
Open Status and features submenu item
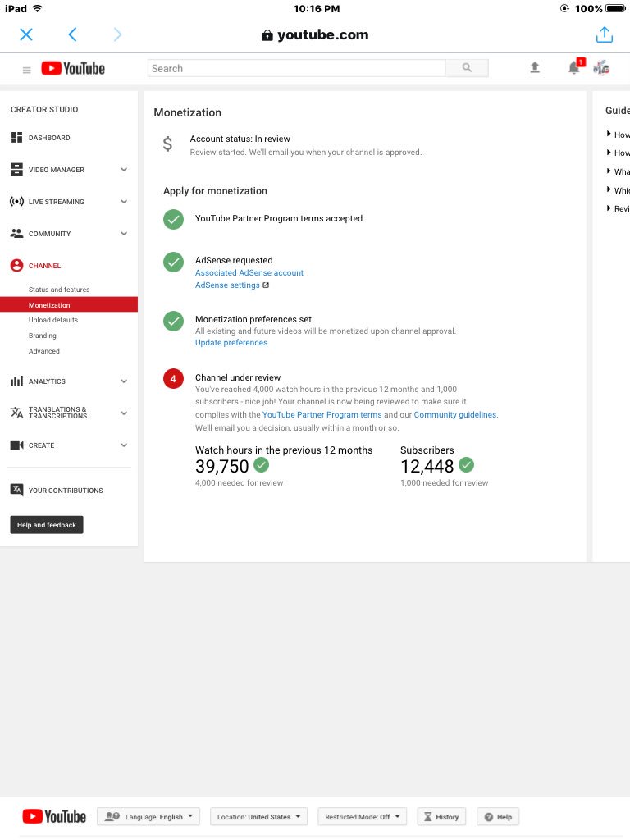[x=59, y=290]
